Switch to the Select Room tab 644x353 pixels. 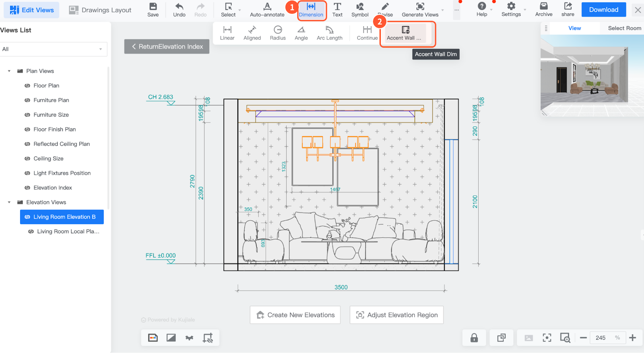(624, 28)
